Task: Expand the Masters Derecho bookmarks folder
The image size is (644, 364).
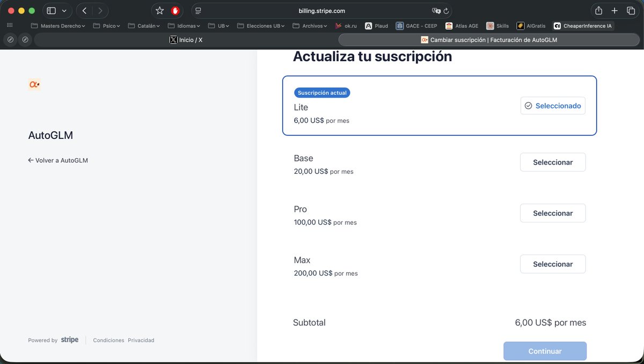Action: (x=58, y=26)
